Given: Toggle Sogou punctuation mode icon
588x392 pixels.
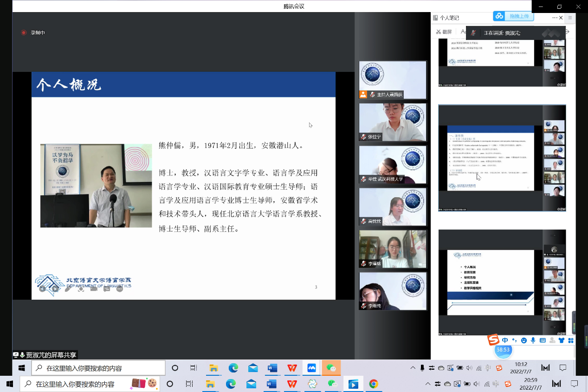Looking at the screenshot, I should [514, 341].
